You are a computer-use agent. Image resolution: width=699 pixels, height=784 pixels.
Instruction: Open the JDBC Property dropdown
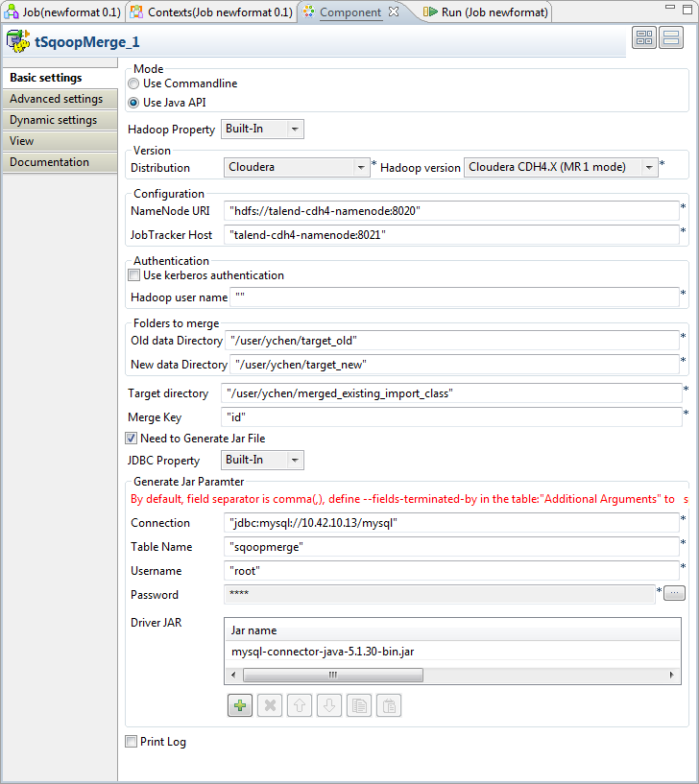(x=263, y=460)
